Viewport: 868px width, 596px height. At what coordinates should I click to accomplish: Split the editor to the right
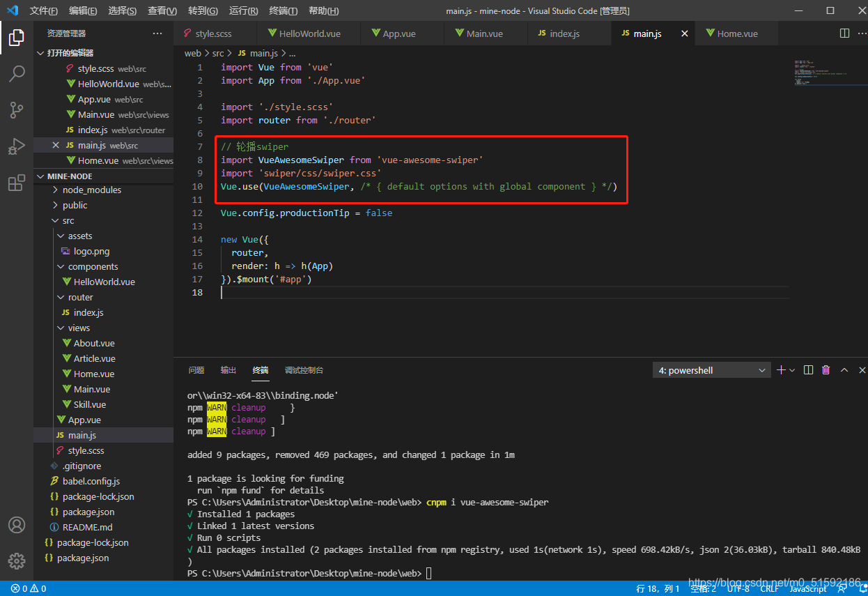[x=844, y=33]
